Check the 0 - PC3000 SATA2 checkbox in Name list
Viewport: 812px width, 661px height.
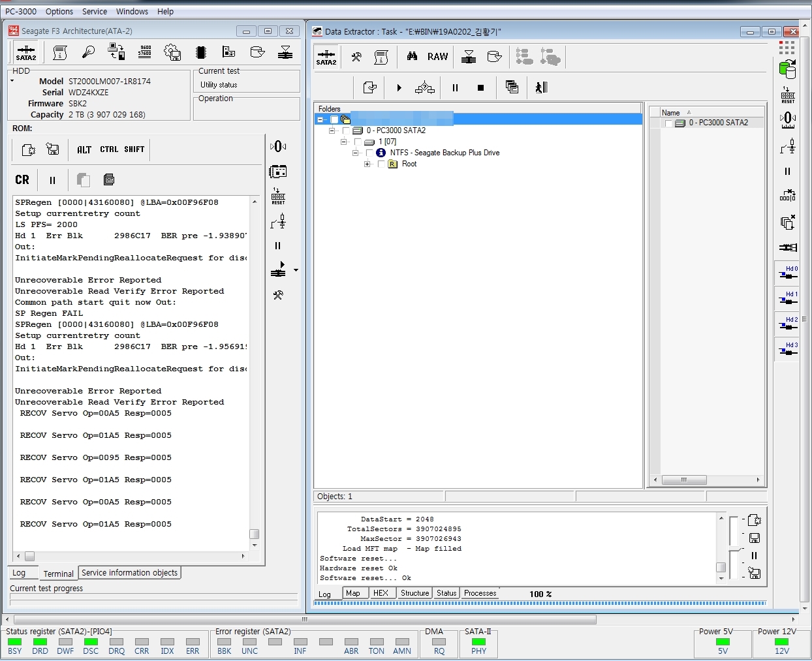[668, 123]
